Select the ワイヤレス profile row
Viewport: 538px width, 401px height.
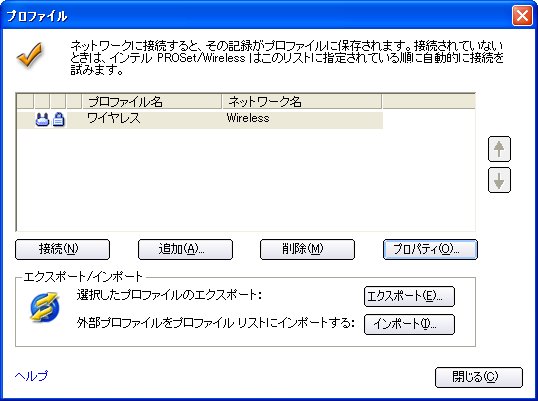[200, 120]
